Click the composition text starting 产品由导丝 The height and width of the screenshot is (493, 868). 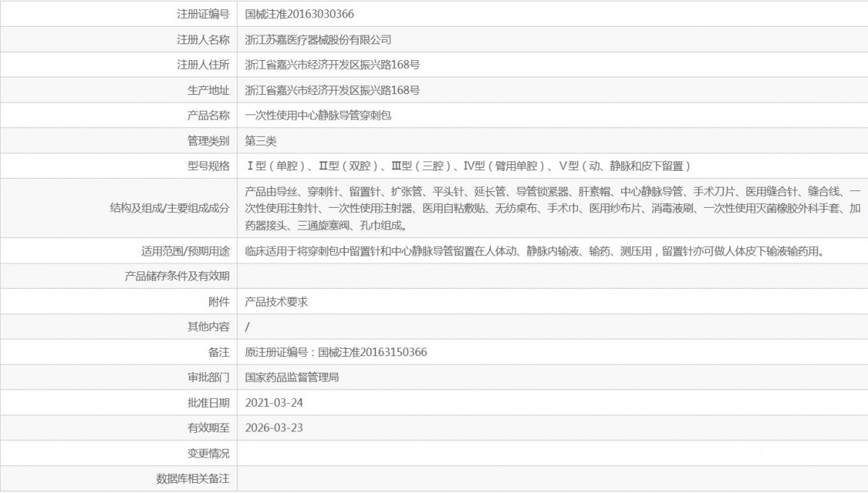(x=553, y=208)
